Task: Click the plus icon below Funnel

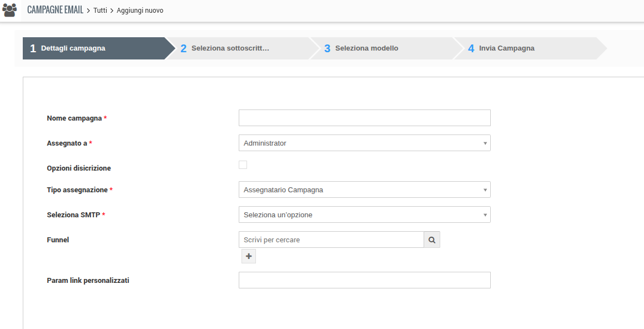Action: pyautogui.click(x=249, y=256)
